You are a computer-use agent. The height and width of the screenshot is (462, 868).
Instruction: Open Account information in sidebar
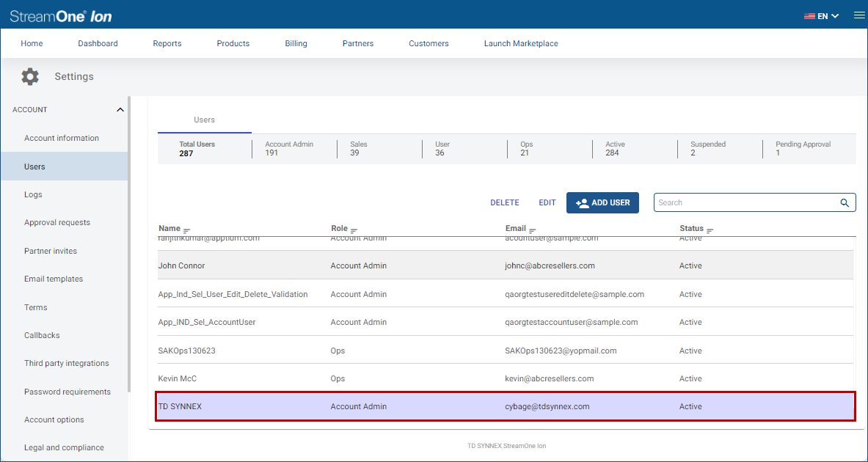pyautogui.click(x=62, y=138)
